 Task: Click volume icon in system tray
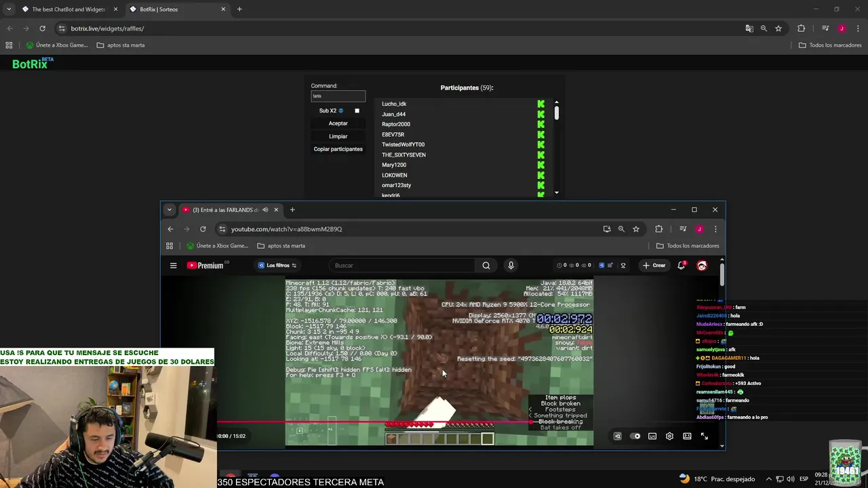coord(791,479)
